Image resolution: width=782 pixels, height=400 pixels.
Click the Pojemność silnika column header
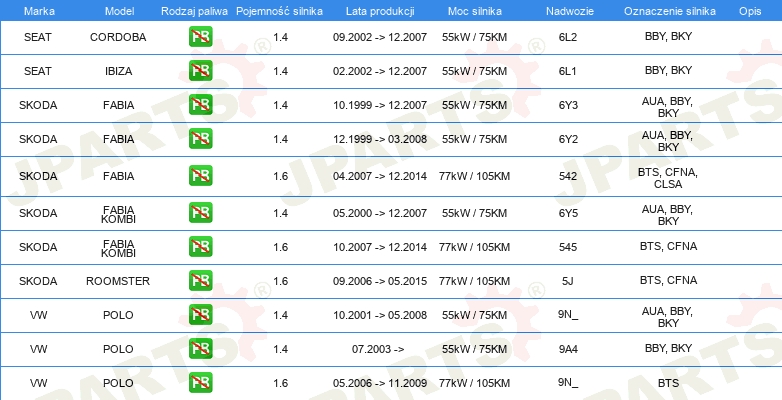pos(279,11)
